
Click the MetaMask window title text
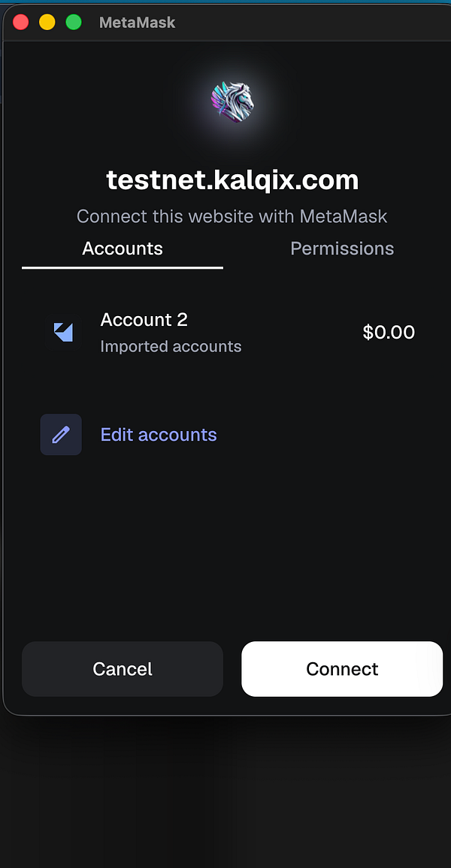coord(137,23)
